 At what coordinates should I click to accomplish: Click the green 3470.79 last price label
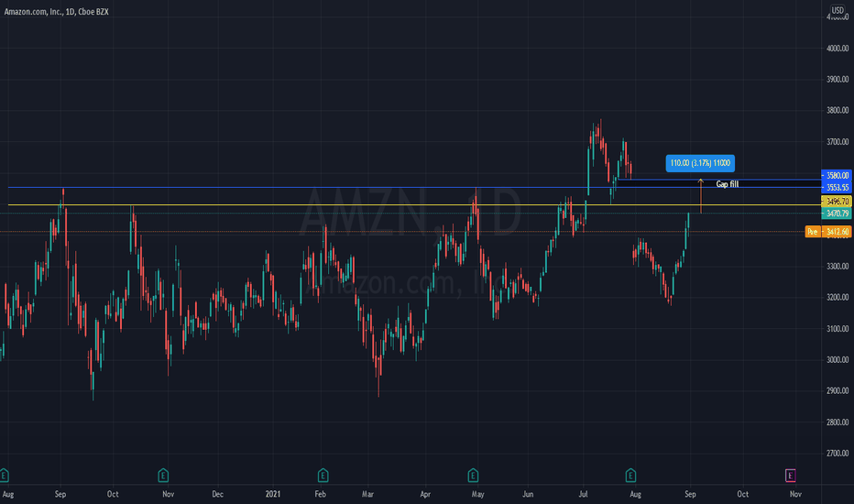coord(837,214)
